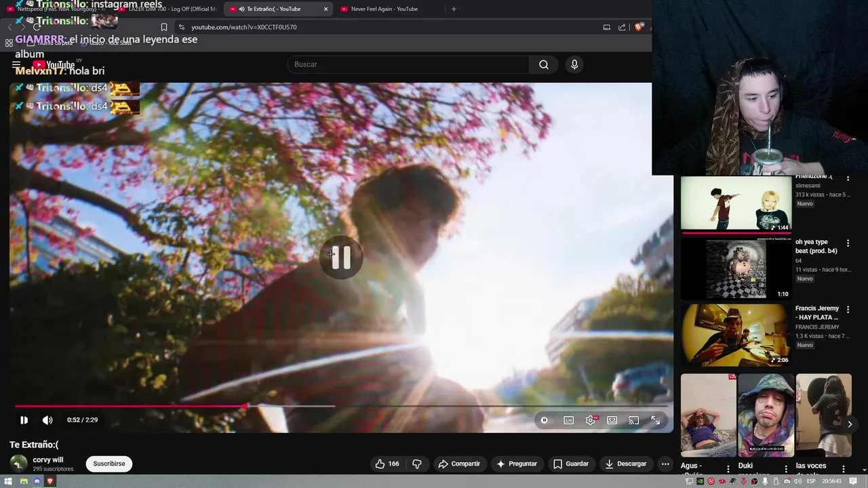Click the progress bar scrubber handle

pos(245,407)
